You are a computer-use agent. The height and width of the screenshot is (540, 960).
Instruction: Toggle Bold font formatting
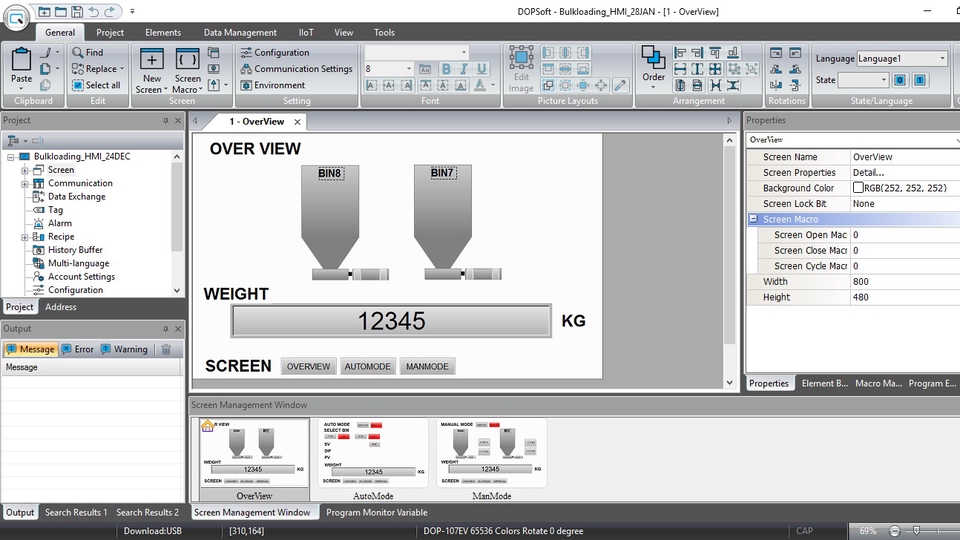coord(445,69)
